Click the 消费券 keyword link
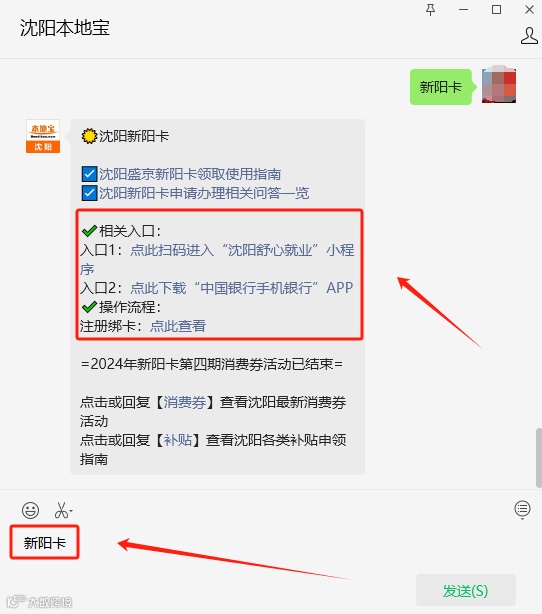542x614 pixels. pyautogui.click(x=184, y=402)
